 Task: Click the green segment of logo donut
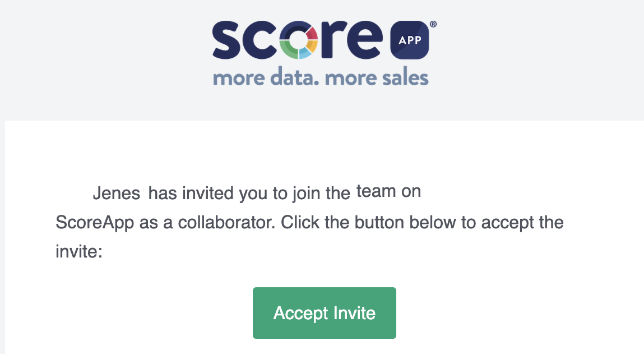288,48
